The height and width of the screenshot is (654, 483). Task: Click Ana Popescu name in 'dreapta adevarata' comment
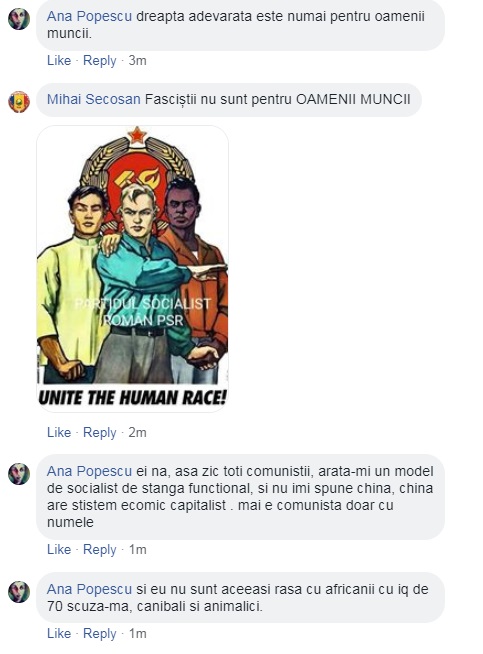point(89,16)
